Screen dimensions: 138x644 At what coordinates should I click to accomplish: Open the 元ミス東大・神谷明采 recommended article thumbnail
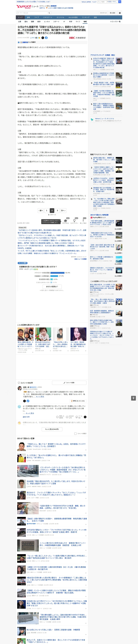click(x=78, y=334)
